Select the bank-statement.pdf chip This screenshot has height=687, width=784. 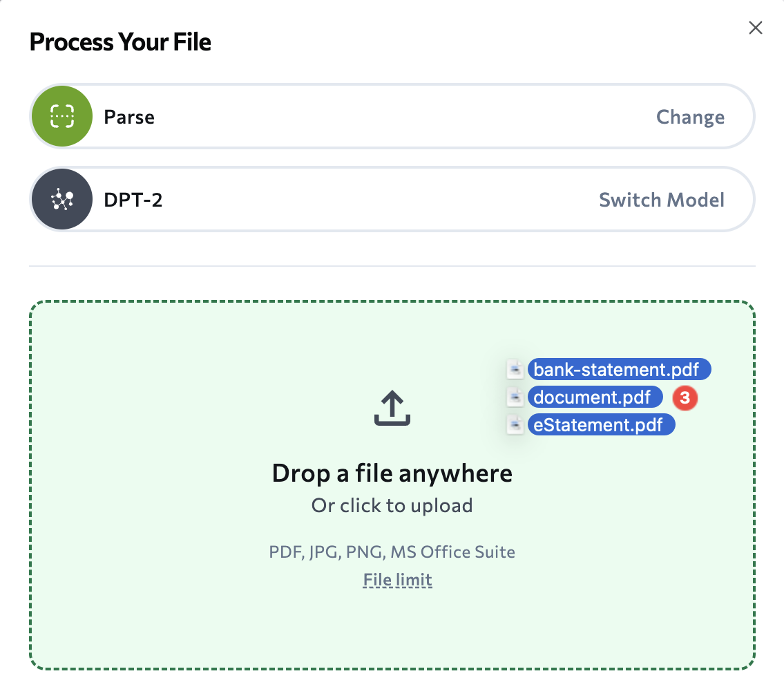[619, 369]
